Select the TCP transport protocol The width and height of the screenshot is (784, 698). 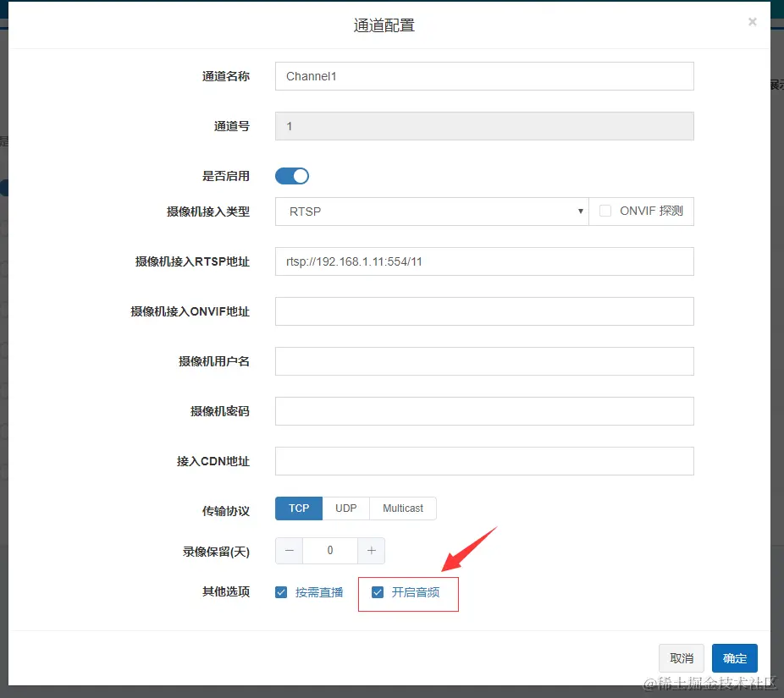tap(298, 508)
